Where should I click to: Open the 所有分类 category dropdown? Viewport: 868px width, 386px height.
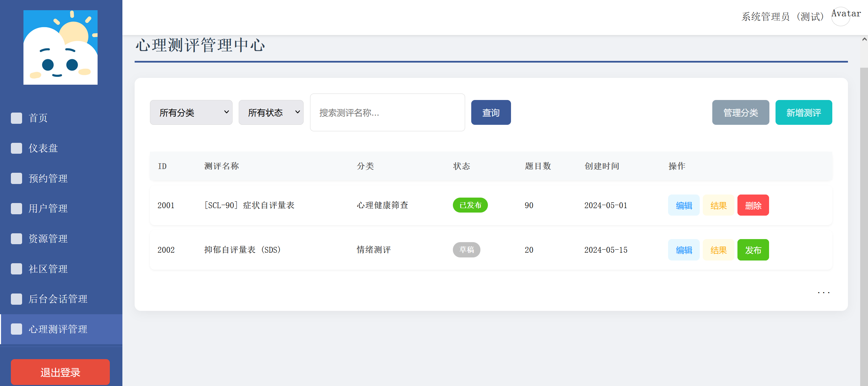pos(191,113)
